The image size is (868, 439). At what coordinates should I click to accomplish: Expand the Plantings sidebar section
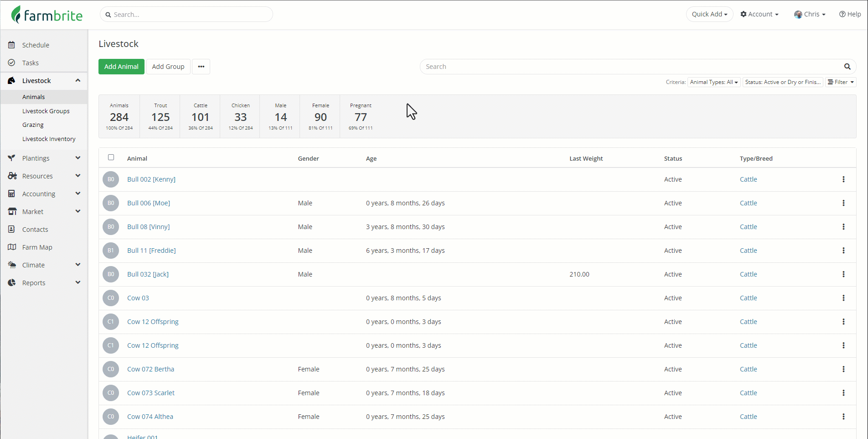coord(78,158)
